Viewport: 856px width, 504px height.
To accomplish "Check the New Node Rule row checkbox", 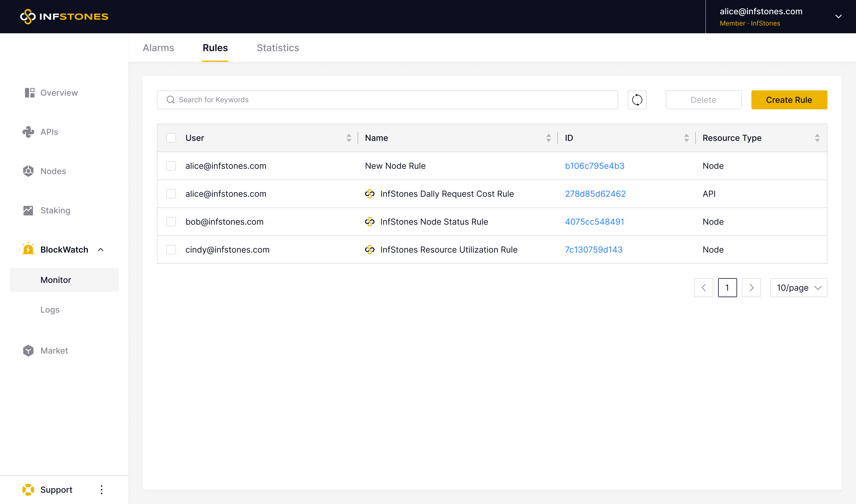I will [171, 166].
